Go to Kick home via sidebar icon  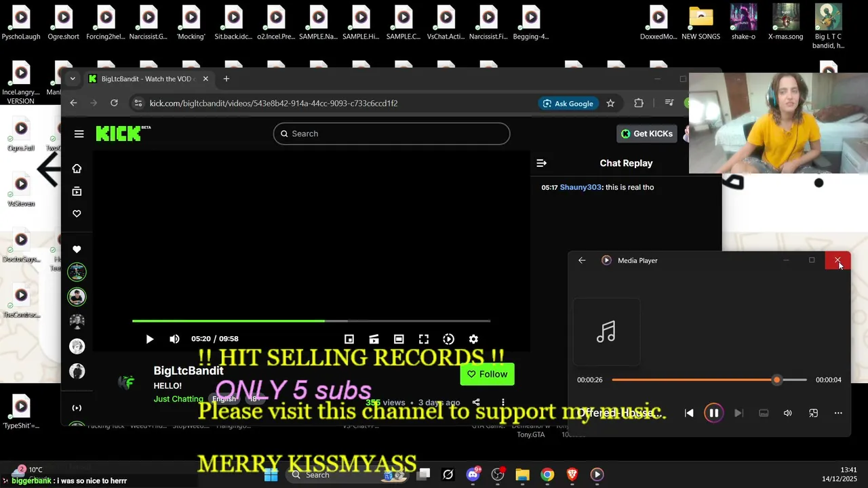click(77, 169)
